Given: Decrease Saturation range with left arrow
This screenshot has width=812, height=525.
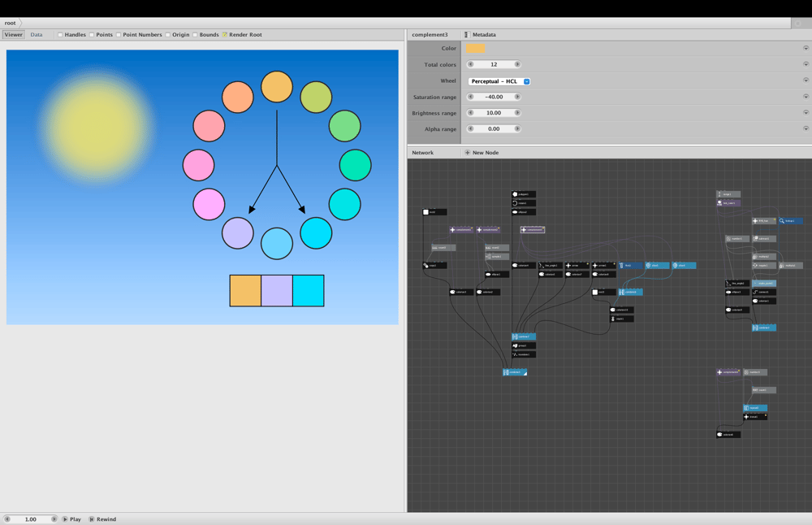Looking at the screenshot, I should (x=471, y=97).
